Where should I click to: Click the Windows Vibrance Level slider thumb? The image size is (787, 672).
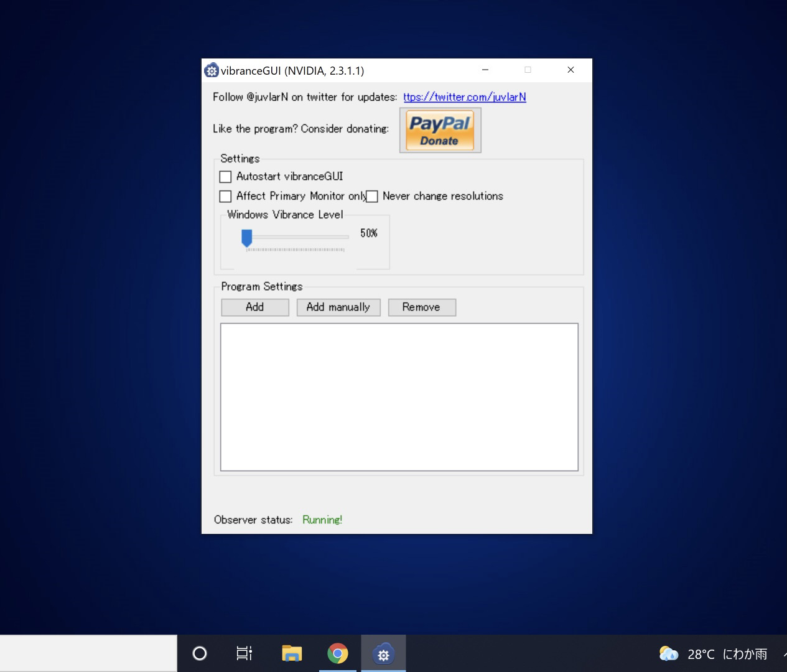246,236
